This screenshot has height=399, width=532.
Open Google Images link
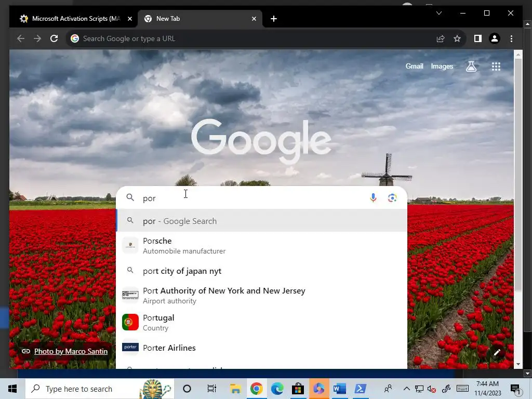click(442, 66)
